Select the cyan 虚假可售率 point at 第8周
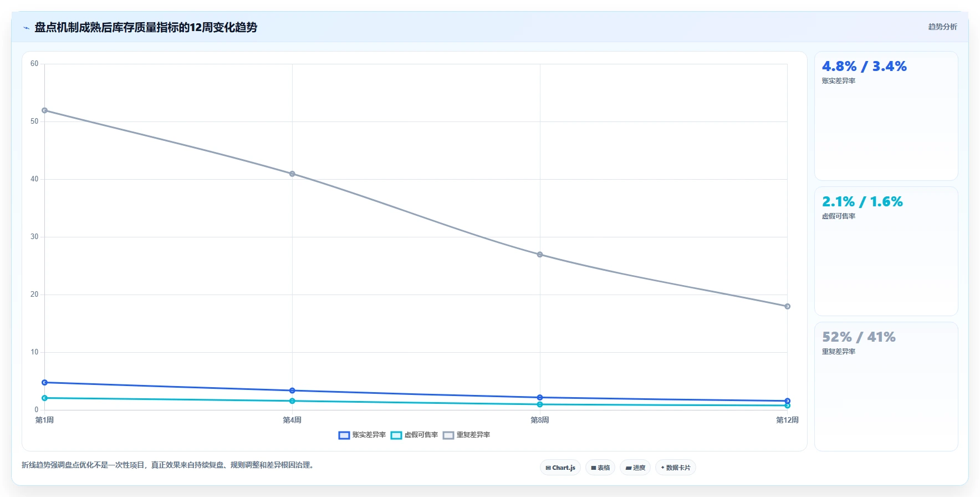 pyautogui.click(x=540, y=404)
